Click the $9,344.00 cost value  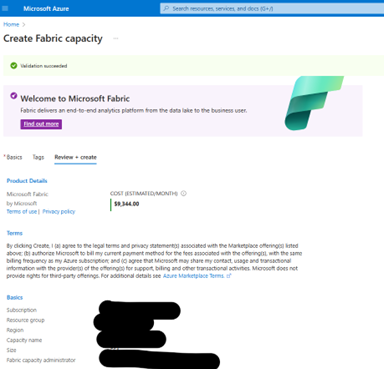(127, 204)
